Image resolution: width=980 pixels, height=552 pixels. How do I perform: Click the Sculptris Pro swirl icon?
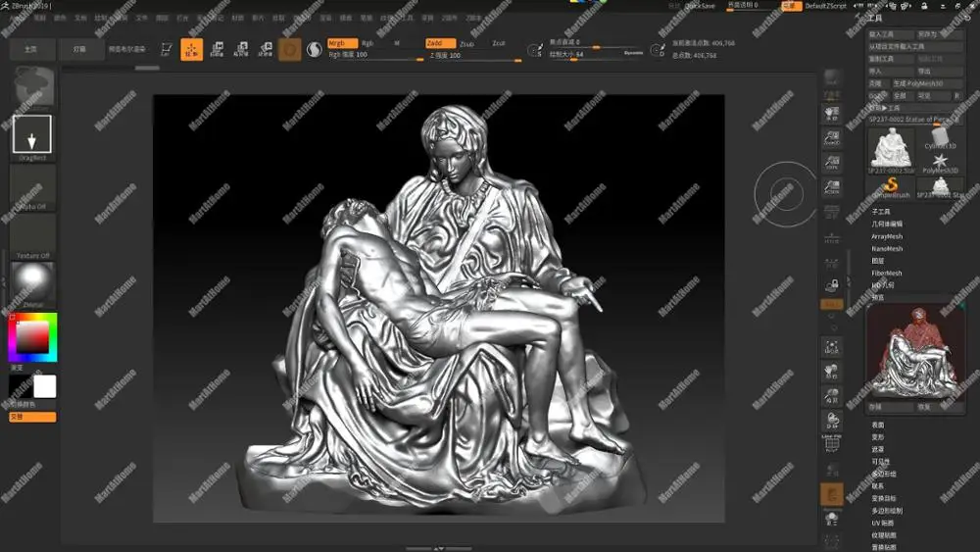314,49
